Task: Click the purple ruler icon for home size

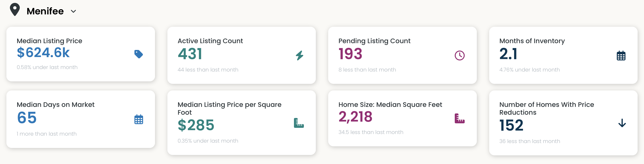Action: tap(459, 118)
